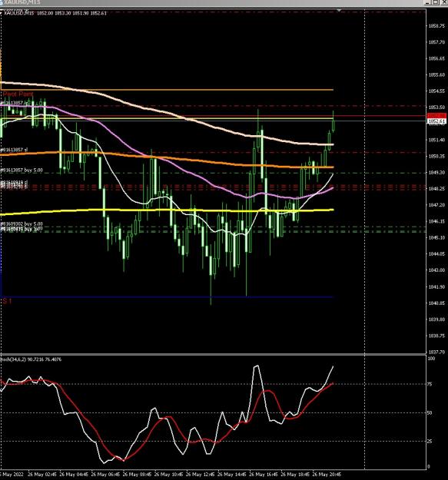Click the 1853.50 price scale value
Screen dimensions: 448x480
click(436, 108)
